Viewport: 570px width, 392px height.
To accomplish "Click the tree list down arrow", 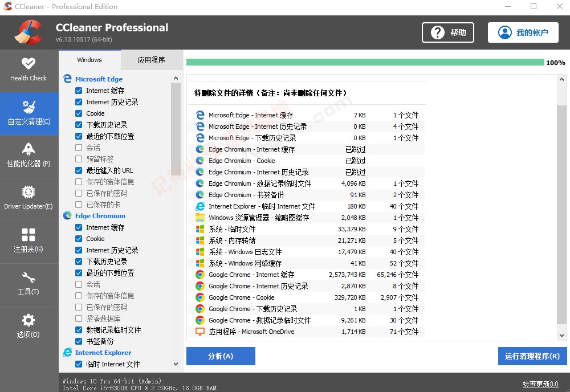I will coord(176,364).
